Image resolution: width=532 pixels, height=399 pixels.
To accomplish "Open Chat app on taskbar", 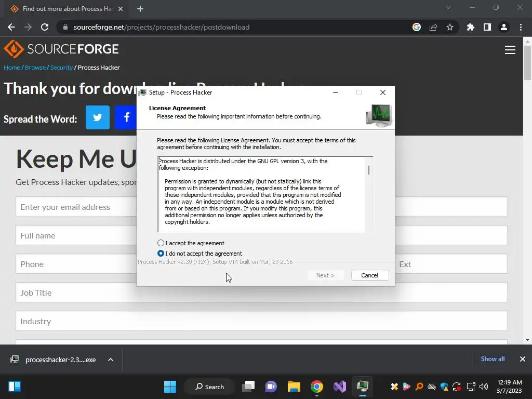I will pos(271,387).
